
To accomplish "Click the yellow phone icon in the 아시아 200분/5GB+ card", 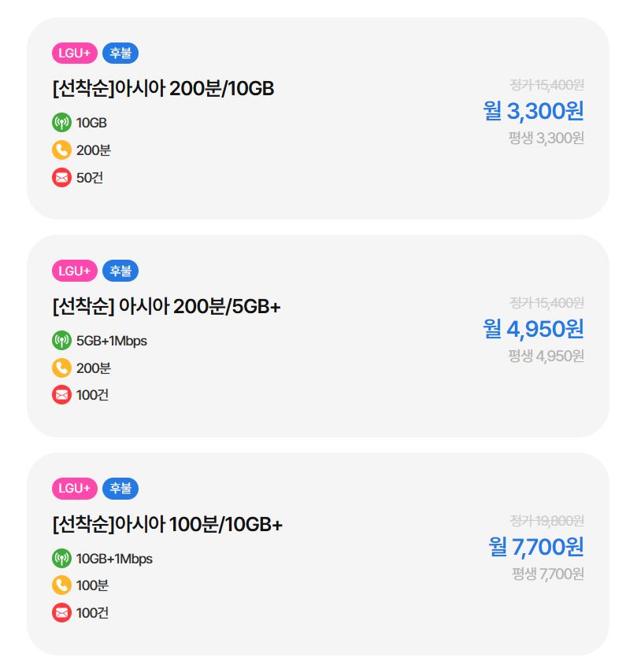I will pyautogui.click(x=61, y=367).
